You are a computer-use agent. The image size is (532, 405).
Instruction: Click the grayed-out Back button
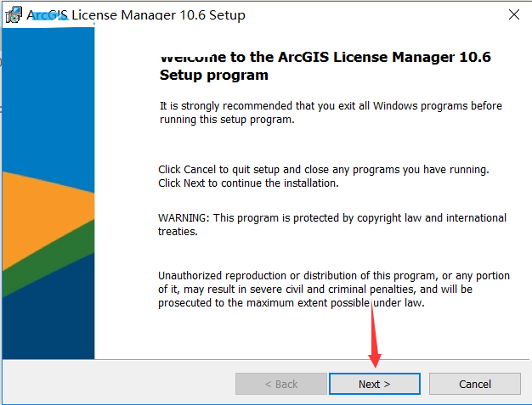tap(281, 384)
